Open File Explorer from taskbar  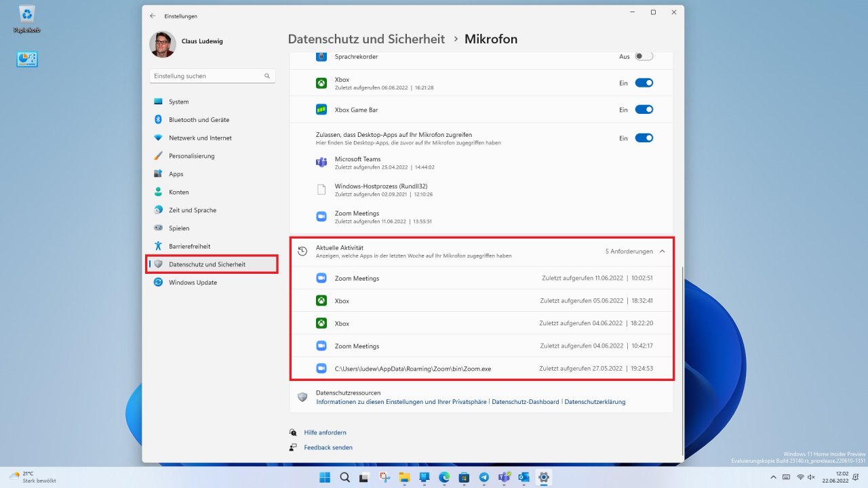click(x=404, y=477)
